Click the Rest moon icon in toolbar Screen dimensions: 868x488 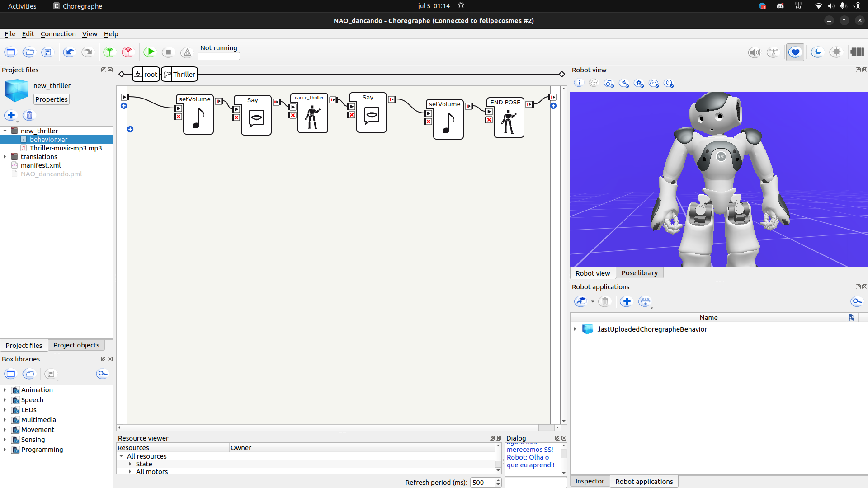(817, 52)
